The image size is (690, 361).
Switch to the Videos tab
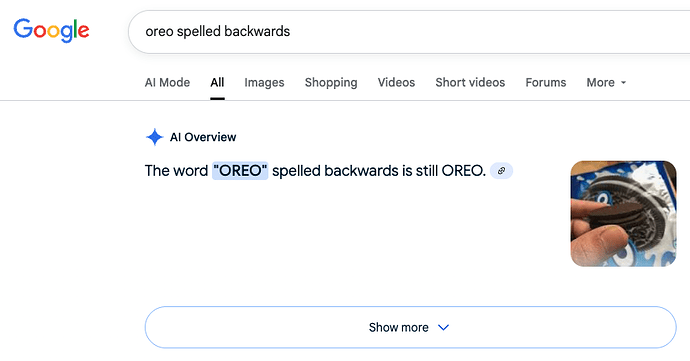click(396, 82)
